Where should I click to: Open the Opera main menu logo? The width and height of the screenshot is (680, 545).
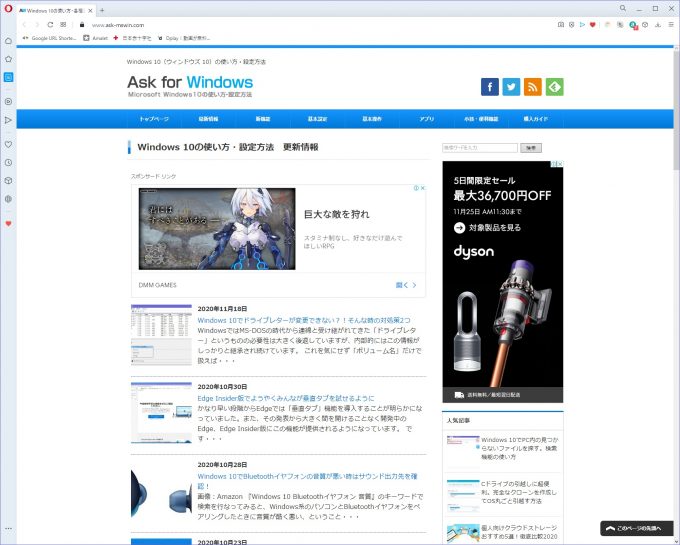[x=8, y=8]
